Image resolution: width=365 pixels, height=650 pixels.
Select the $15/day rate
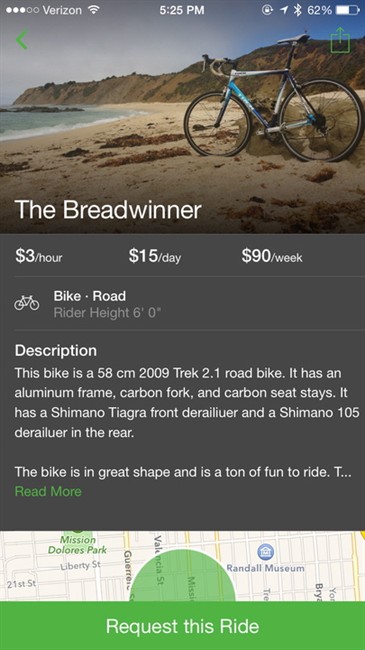pyautogui.click(x=155, y=256)
